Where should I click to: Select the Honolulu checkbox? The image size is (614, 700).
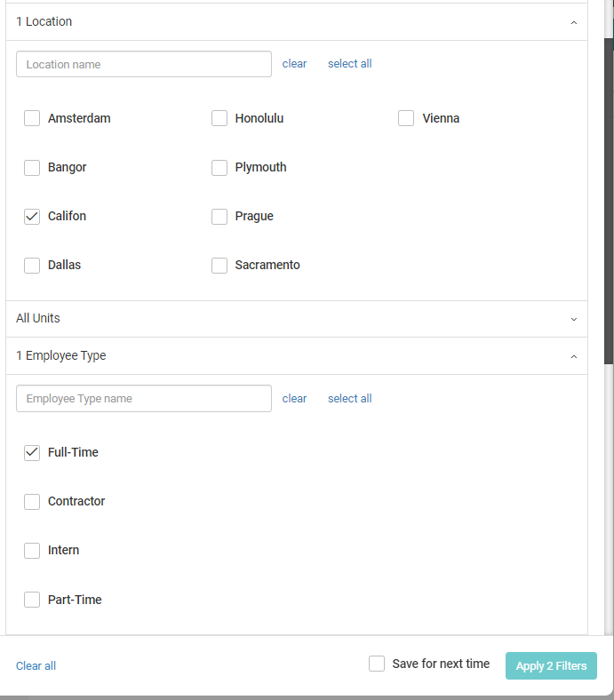pyautogui.click(x=219, y=118)
